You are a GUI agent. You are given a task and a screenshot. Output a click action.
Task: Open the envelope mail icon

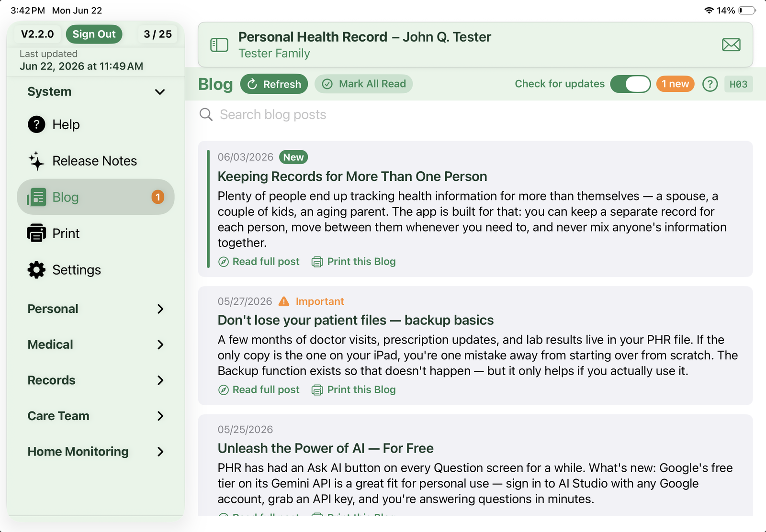coord(731,45)
